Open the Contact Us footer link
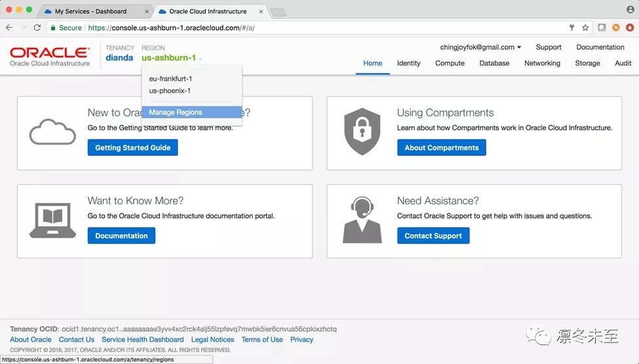This screenshot has width=639, height=364. [x=77, y=340]
